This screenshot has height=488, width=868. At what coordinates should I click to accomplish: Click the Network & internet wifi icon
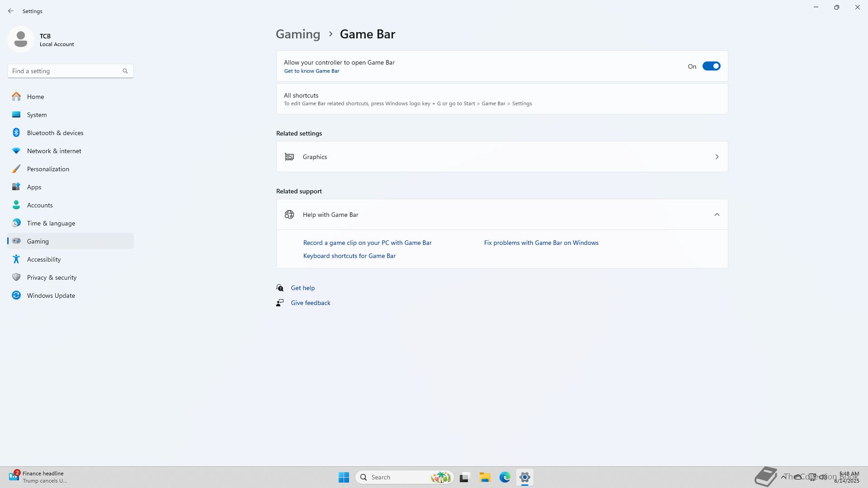[x=16, y=151]
